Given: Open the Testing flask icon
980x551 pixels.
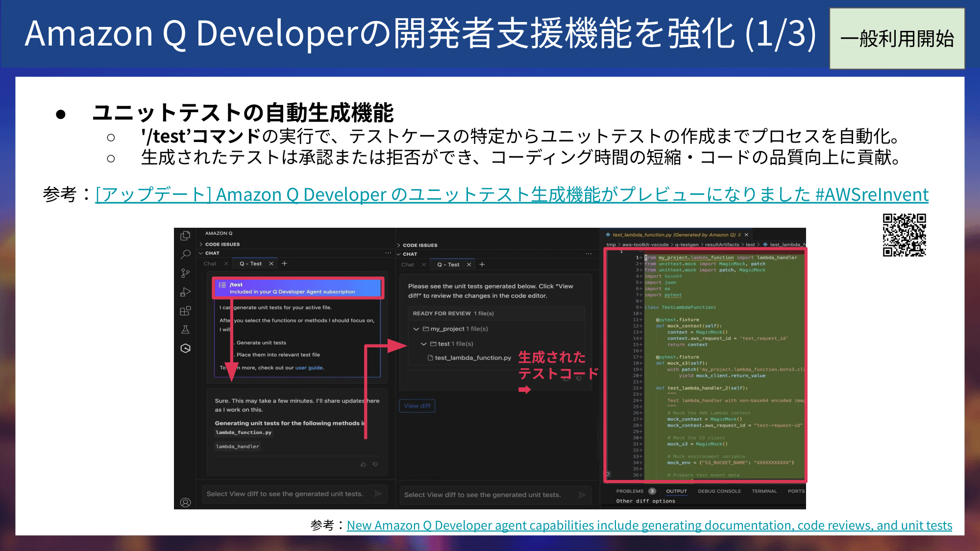Looking at the screenshot, I should pyautogui.click(x=185, y=330).
